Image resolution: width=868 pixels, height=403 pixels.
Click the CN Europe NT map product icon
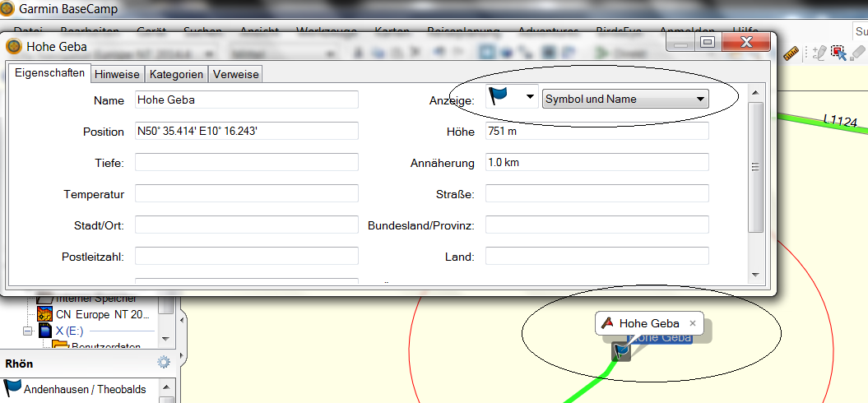tap(44, 314)
